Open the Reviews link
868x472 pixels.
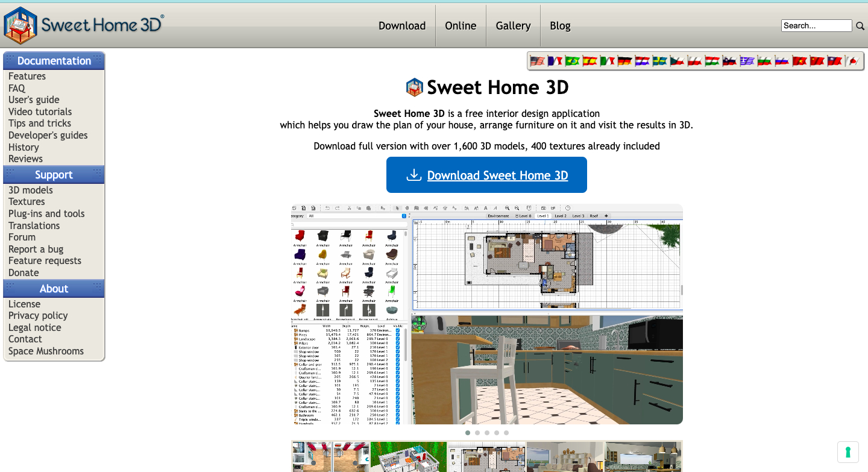[x=25, y=159]
